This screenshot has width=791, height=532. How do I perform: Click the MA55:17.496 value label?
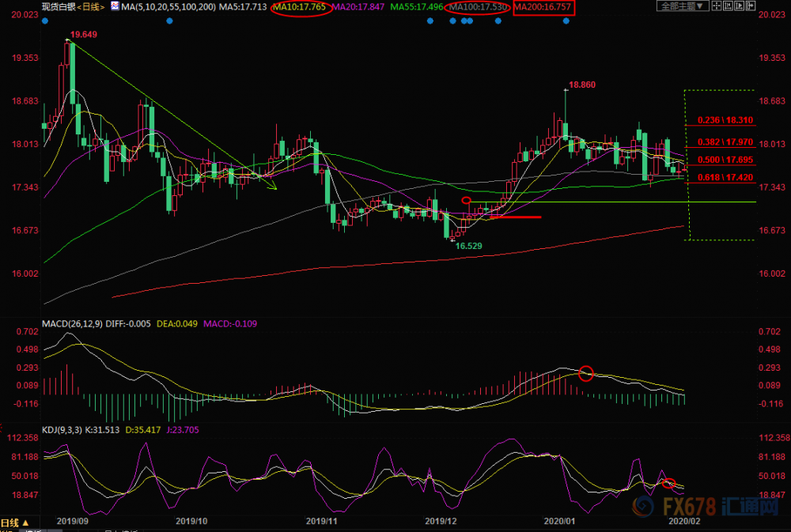point(417,7)
